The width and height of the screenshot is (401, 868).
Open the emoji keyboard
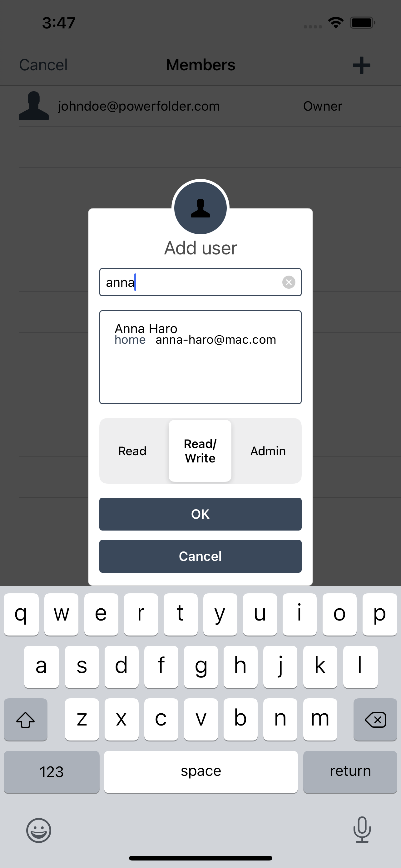click(x=39, y=830)
